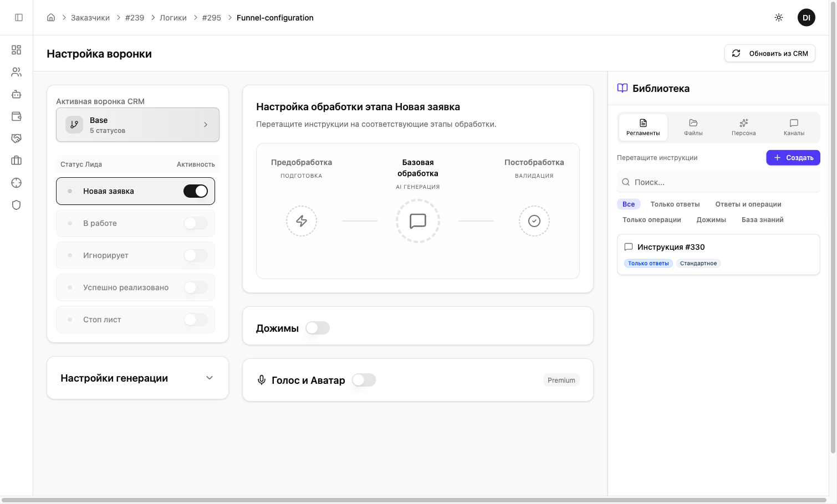Toggle the sidebar panel icon
This screenshot has height=504, width=837.
pyautogui.click(x=19, y=18)
